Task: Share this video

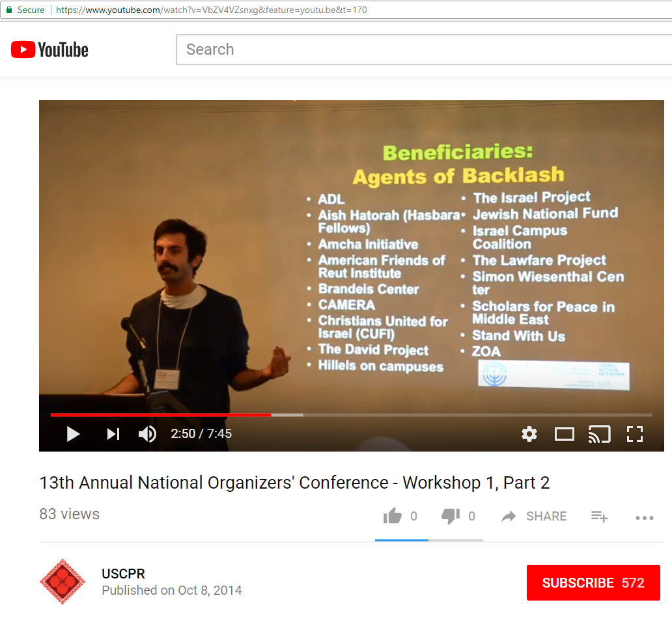Action: coord(534,517)
